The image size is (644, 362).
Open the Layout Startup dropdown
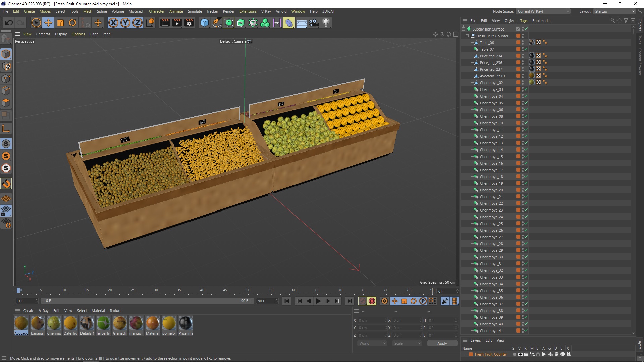pyautogui.click(x=614, y=11)
